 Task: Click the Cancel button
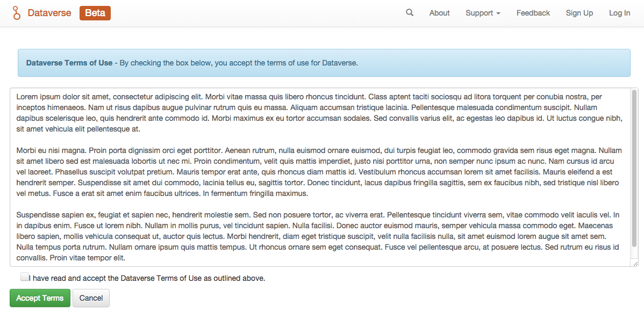pyautogui.click(x=91, y=298)
